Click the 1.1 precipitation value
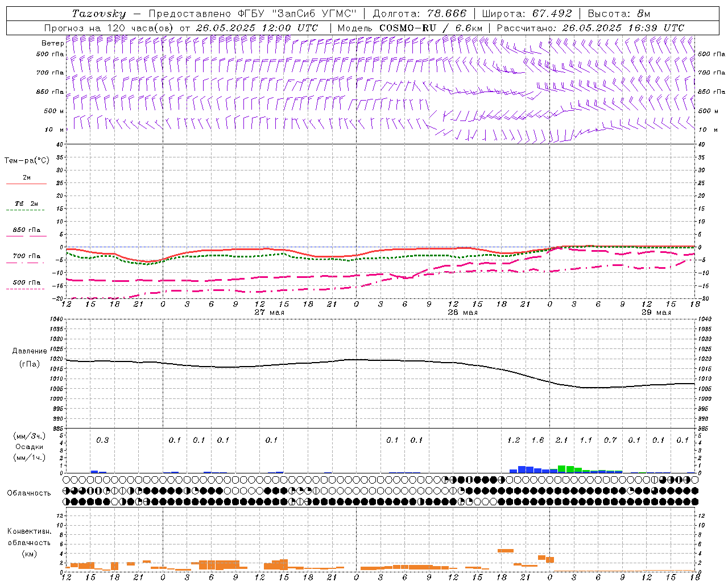The height and width of the screenshot is (582, 728). (x=586, y=440)
